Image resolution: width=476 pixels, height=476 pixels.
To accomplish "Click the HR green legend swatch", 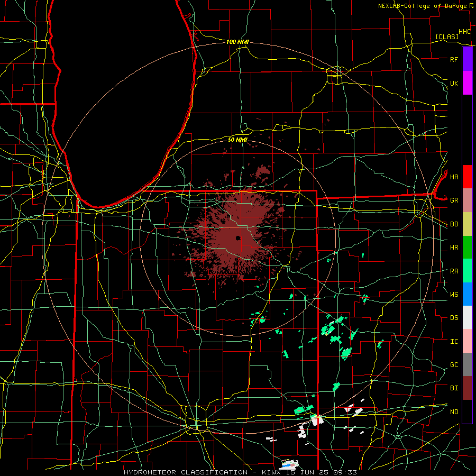I will (467, 248).
